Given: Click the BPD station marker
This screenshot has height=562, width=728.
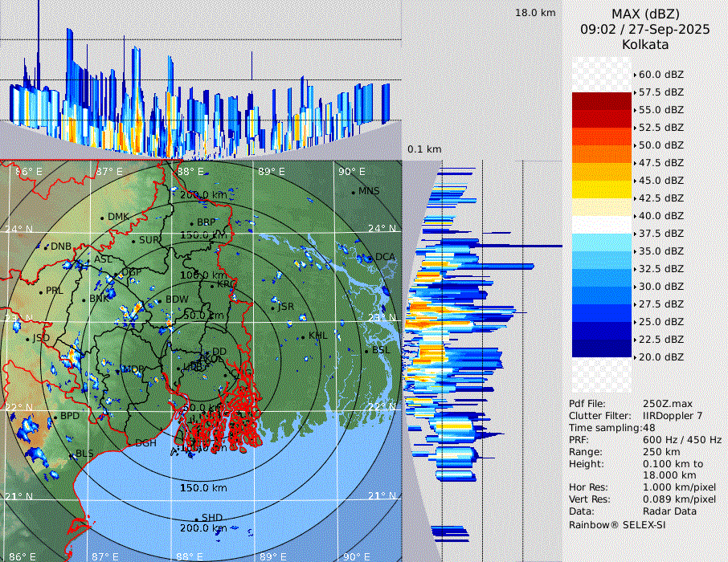Looking at the screenshot, I should (55, 417).
